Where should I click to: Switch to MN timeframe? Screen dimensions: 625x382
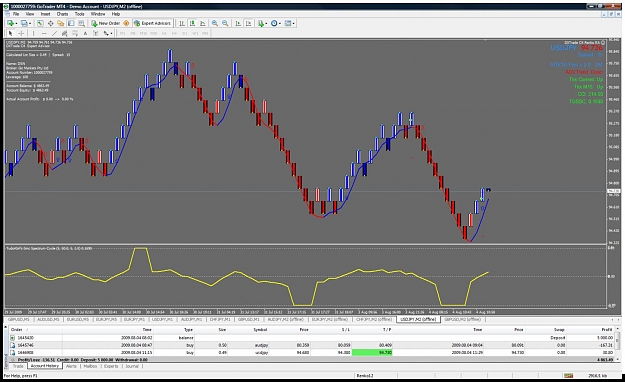(205, 33)
